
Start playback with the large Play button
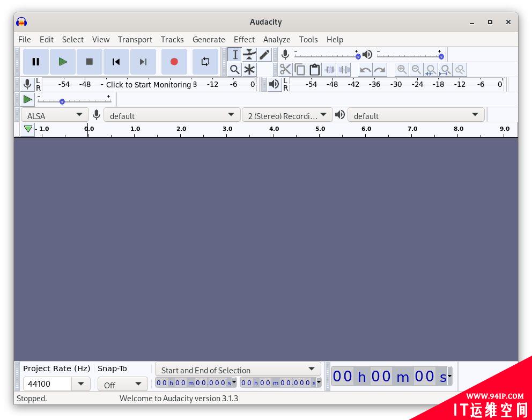coord(63,62)
